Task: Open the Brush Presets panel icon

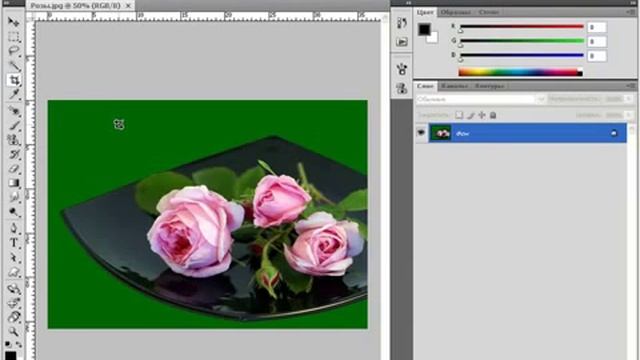Action: 402,69
